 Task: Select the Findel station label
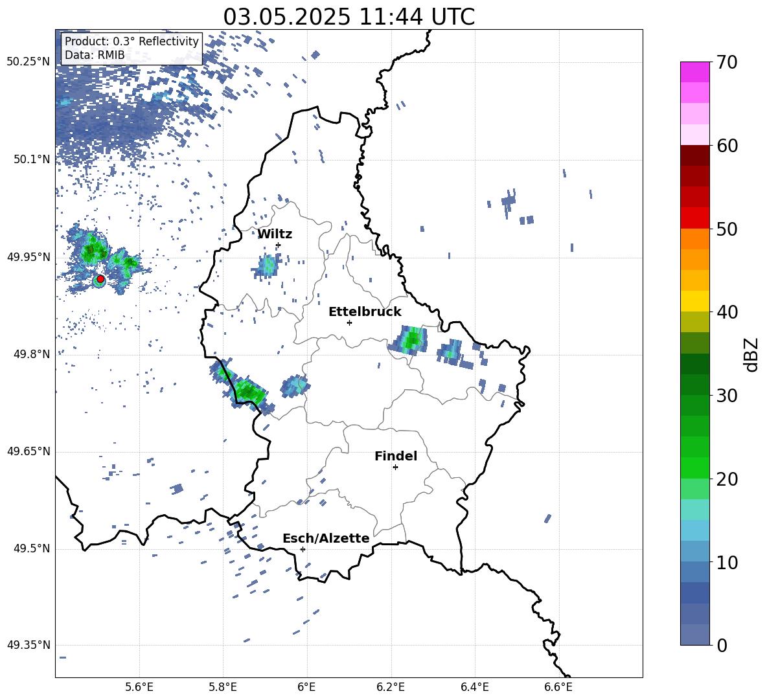[396, 456]
